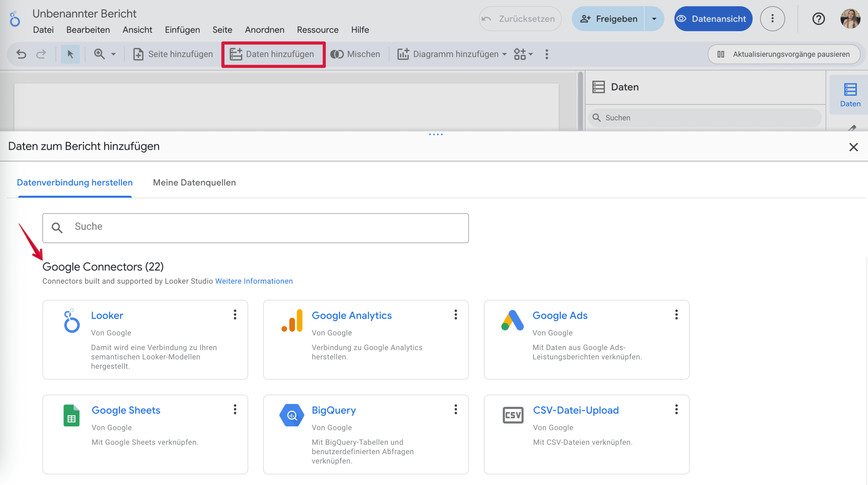The image size is (868, 485).
Task: Open Looker connector three-dot menu
Action: coord(235,315)
